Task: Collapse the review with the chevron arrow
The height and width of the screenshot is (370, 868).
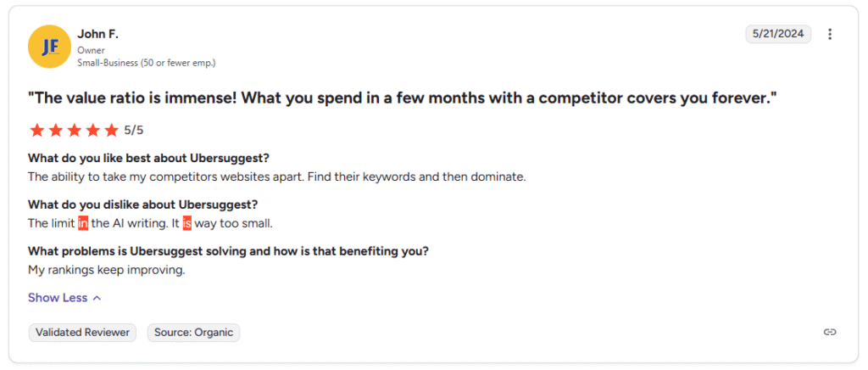Action: coord(97,298)
